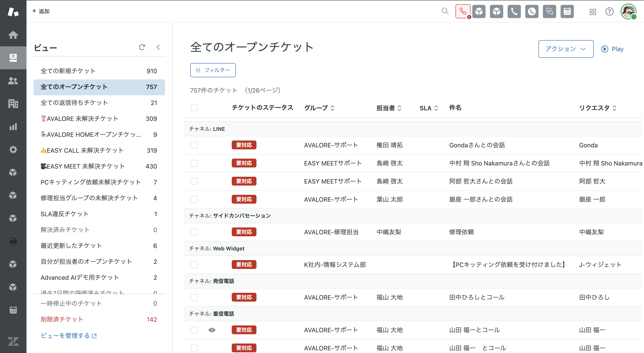Click the Play button
Screen dimensions: 644x353
coord(612,49)
